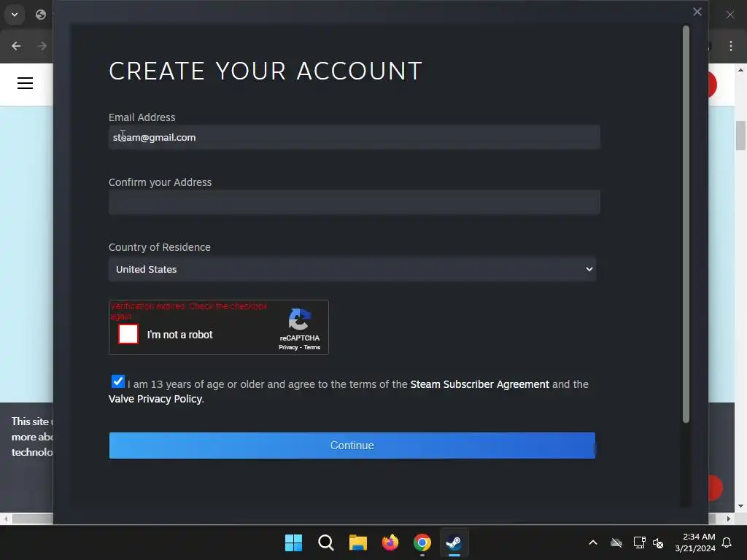Launch Firefox from the taskbar

click(390, 542)
